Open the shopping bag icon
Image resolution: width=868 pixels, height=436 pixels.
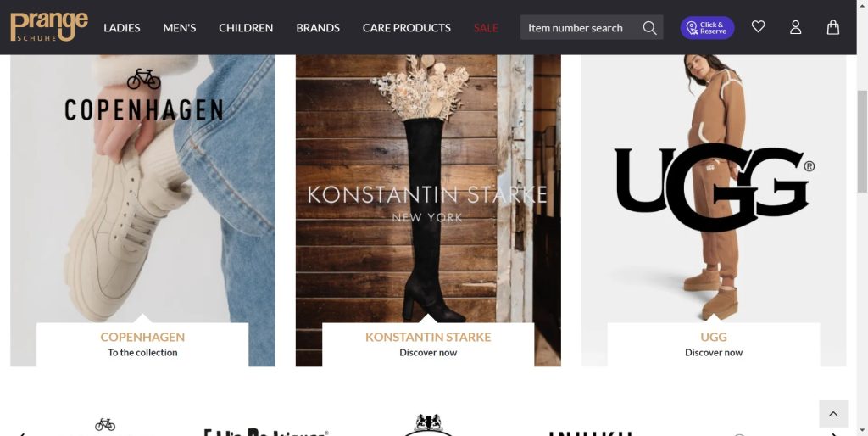832,27
